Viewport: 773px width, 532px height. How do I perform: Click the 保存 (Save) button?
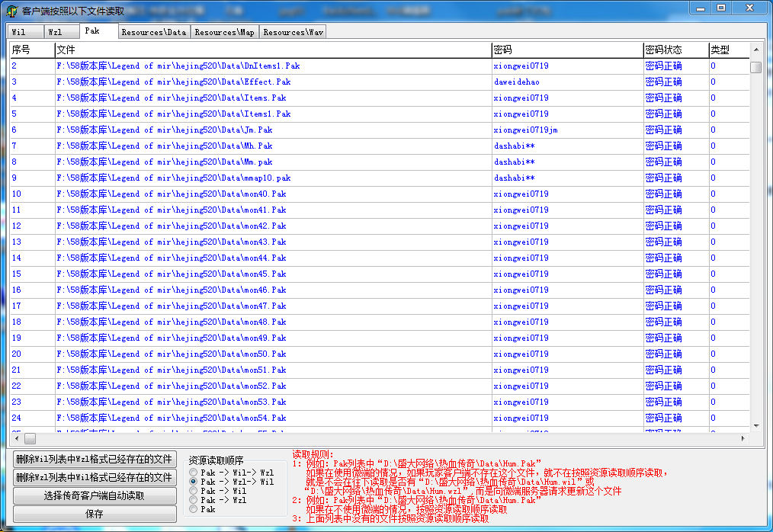pos(95,514)
